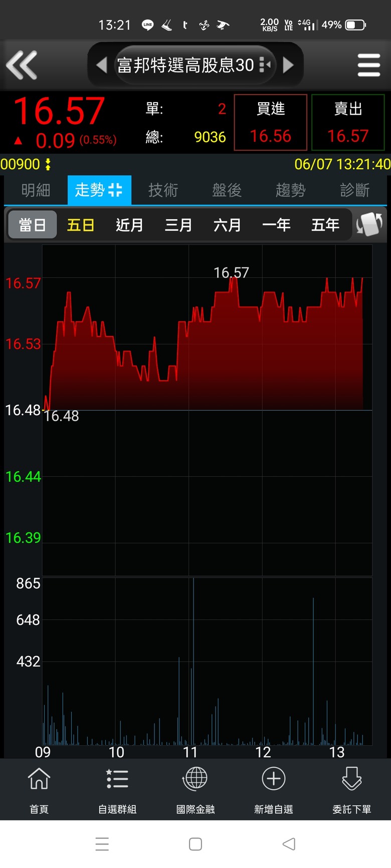Tap the 16.44 price axis label

tap(23, 476)
